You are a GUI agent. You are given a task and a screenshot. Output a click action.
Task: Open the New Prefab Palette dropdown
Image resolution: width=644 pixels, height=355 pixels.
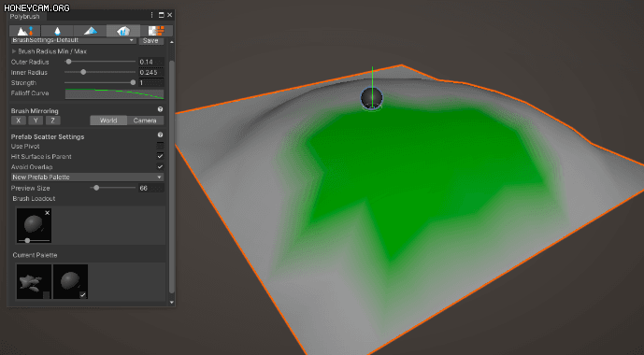pos(87,177)
